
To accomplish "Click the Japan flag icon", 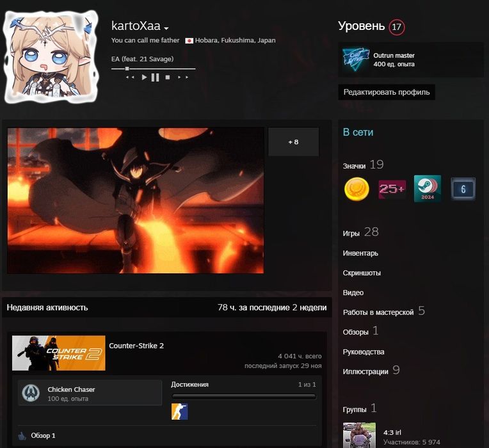I will pyautogui.click(x=189, y=40).
